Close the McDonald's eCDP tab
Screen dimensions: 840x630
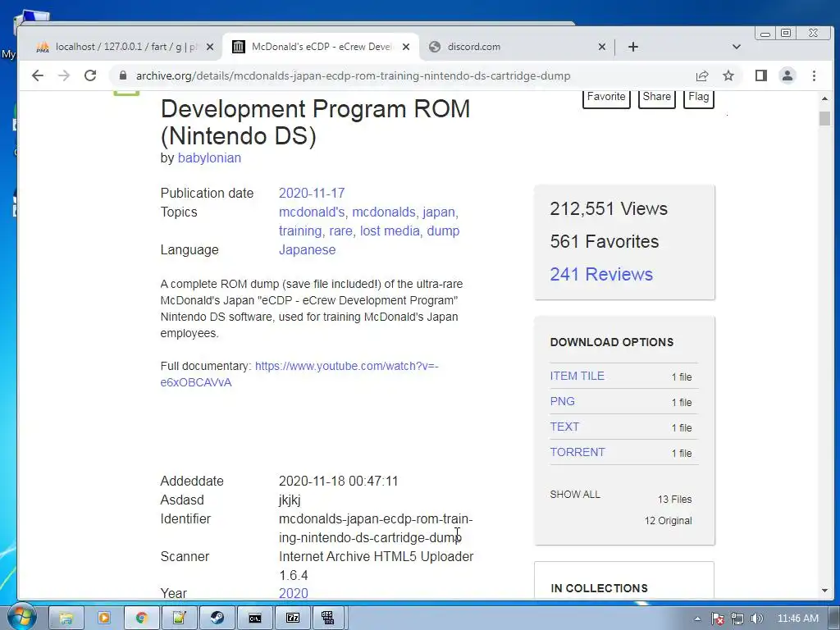(406, 47)
